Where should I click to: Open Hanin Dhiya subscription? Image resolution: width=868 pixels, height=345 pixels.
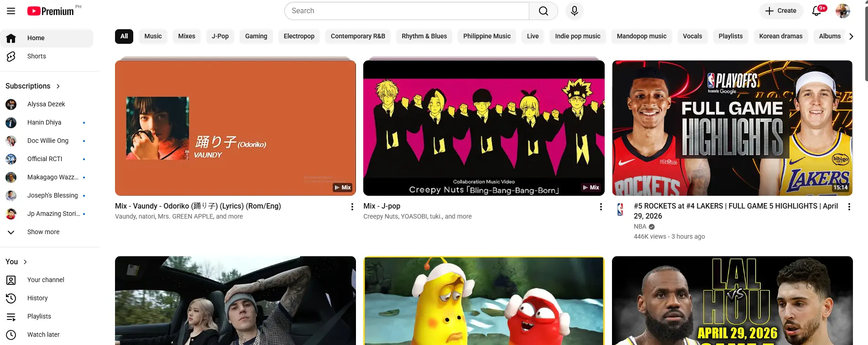coord(47,122)
